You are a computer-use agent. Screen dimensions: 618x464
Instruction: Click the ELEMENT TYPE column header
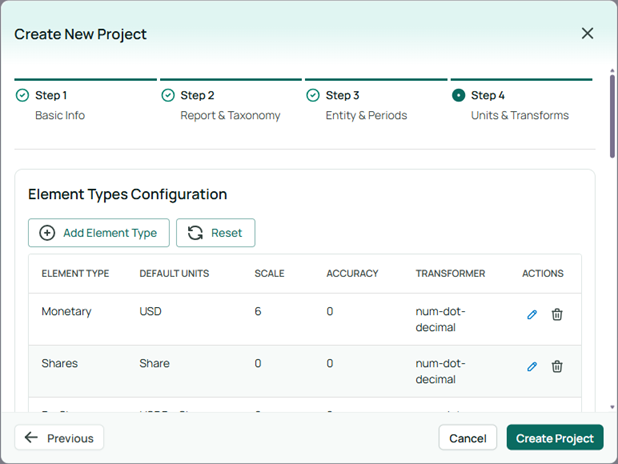75,274
